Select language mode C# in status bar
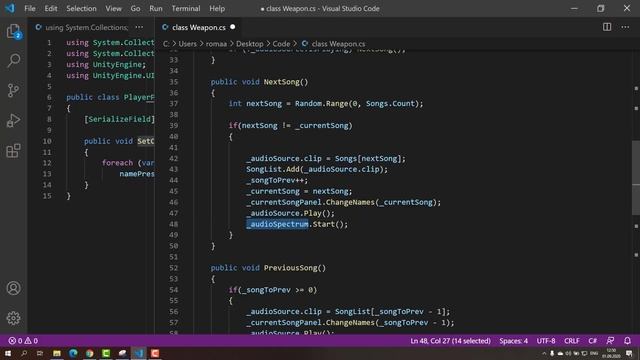640x360 pixels. 592,340
